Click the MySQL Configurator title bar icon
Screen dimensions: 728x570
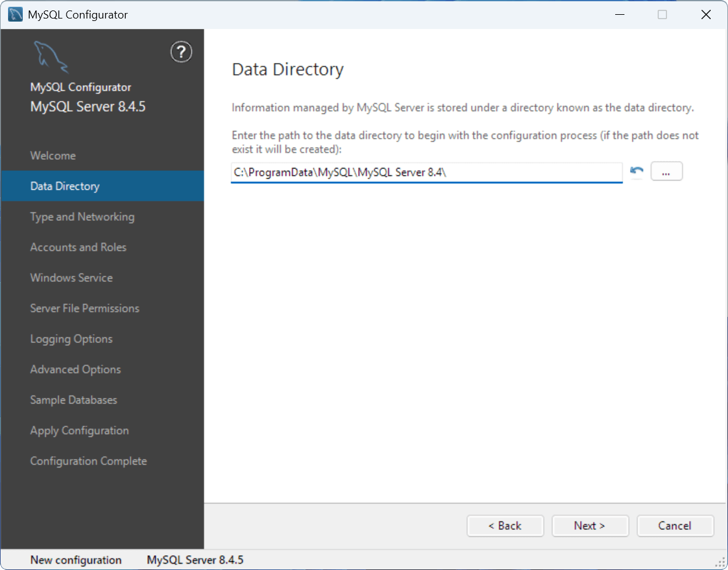pos(15,14)
